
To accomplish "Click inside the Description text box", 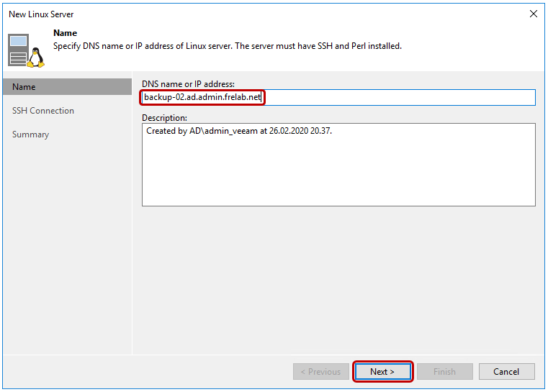I will [x=338, y=165].
